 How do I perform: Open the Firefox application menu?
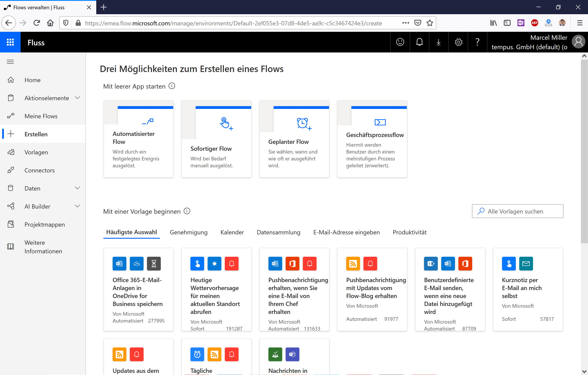click(x=580, y=23)
